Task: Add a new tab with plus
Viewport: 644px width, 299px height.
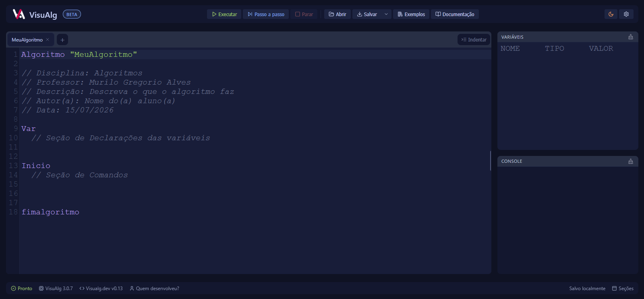Action: [62, 40]
